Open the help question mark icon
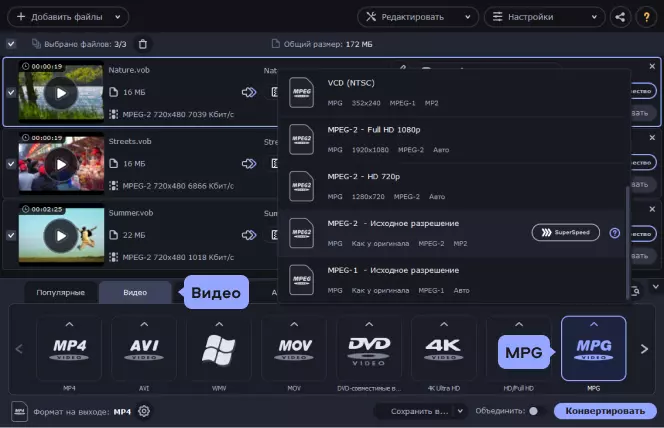664x428 pixels. pos(646,17)
